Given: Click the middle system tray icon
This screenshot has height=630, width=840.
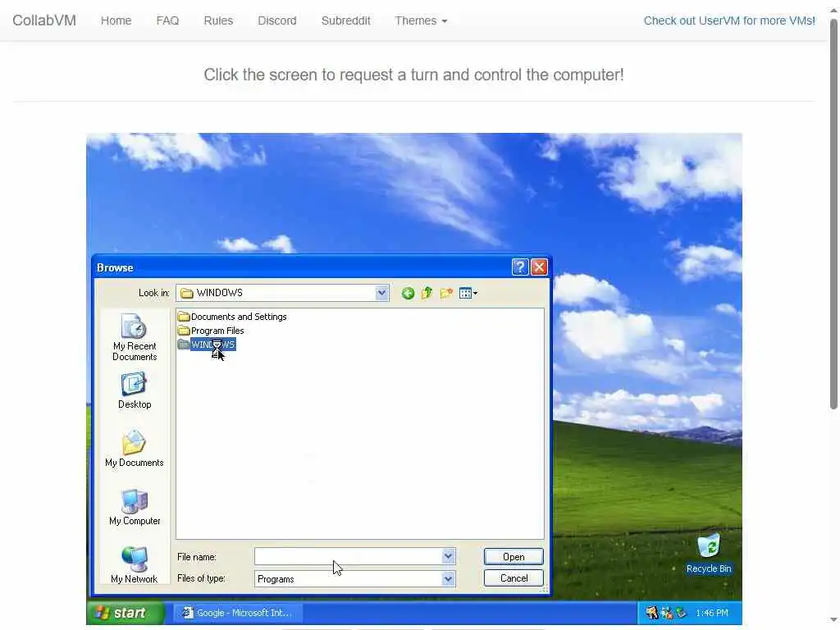Looking at the screenshot, I should [x=666, y=612].
